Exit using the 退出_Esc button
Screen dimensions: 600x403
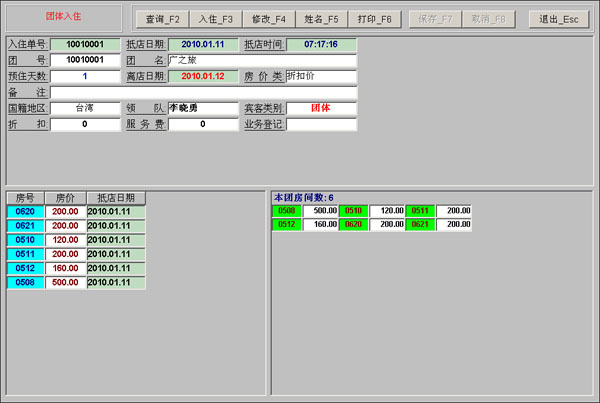pyautogui.click(x=560, y=18)
